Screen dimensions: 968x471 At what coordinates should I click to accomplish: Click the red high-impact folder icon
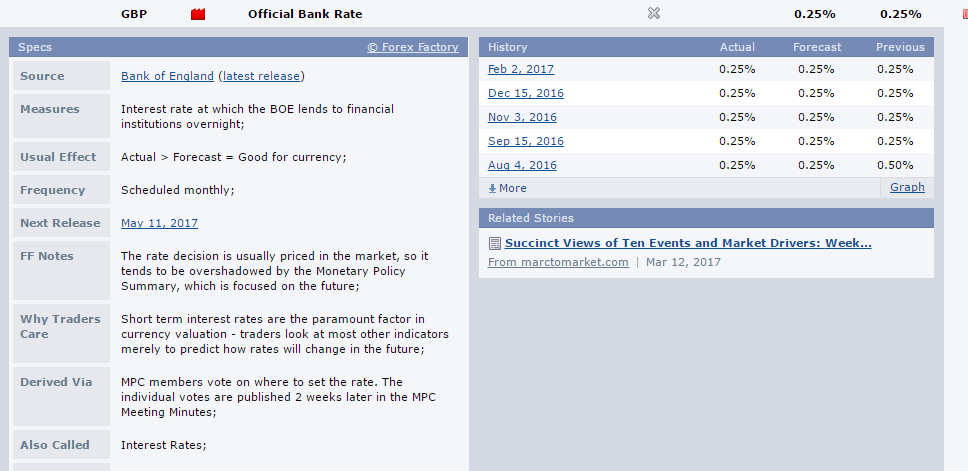pos(197,14)
